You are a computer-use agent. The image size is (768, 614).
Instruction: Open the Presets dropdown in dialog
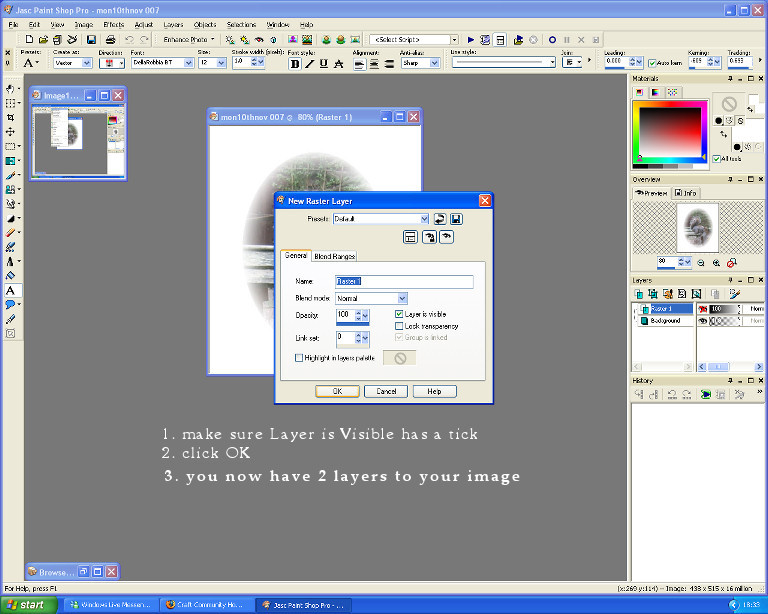tap(424, 219)
